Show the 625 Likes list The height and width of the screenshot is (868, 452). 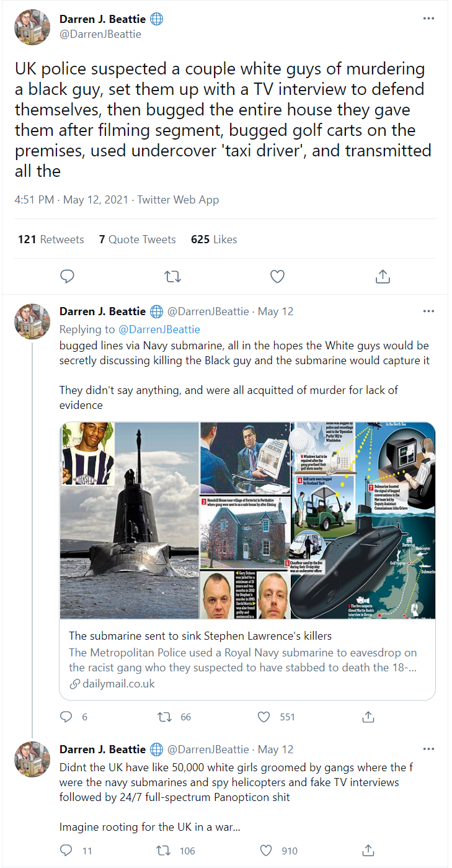coord(214,239)
